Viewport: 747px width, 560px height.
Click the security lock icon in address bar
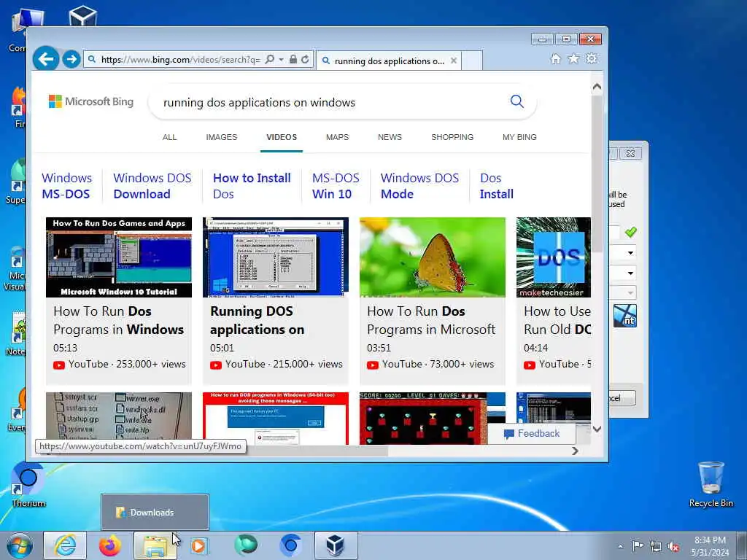click(x=293, y=60)
